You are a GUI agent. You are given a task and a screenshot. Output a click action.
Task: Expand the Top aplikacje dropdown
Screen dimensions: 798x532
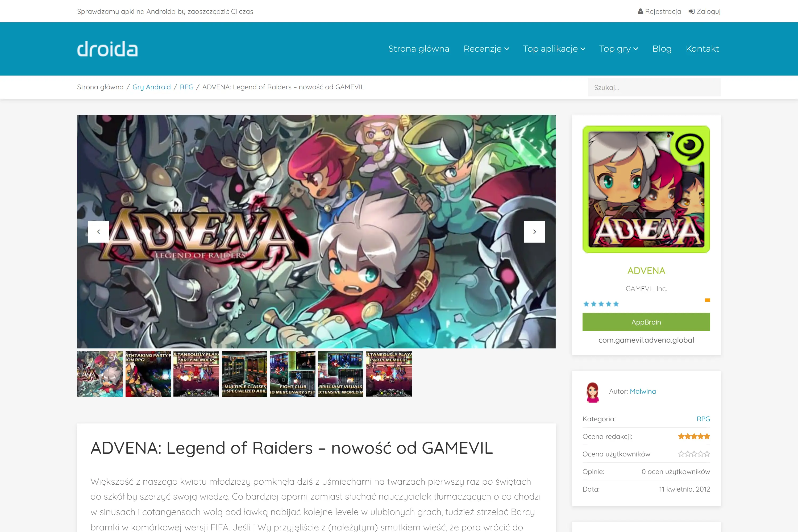(554, 48)
